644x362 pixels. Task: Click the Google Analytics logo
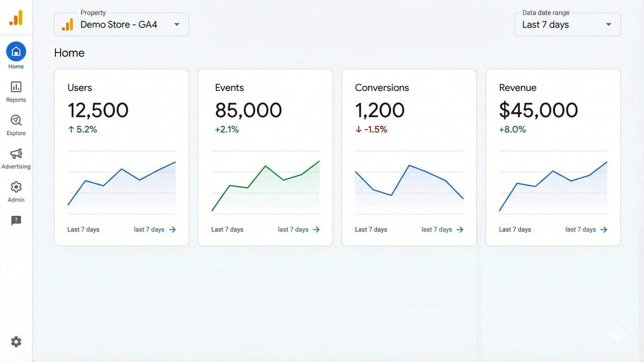coord(16,17)
